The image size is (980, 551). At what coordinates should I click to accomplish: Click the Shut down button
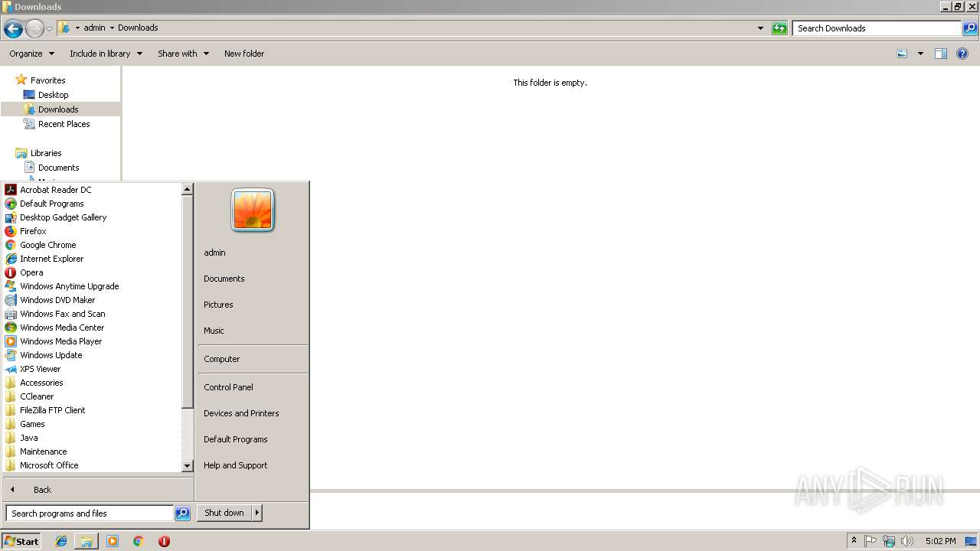(x=224, y=513)
